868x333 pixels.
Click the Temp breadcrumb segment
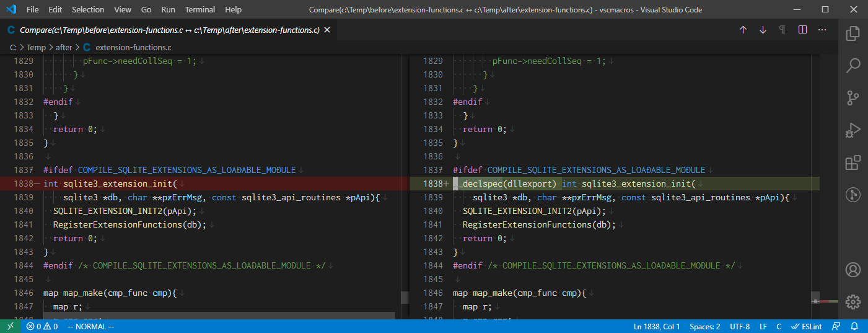(x=36, y=47)
